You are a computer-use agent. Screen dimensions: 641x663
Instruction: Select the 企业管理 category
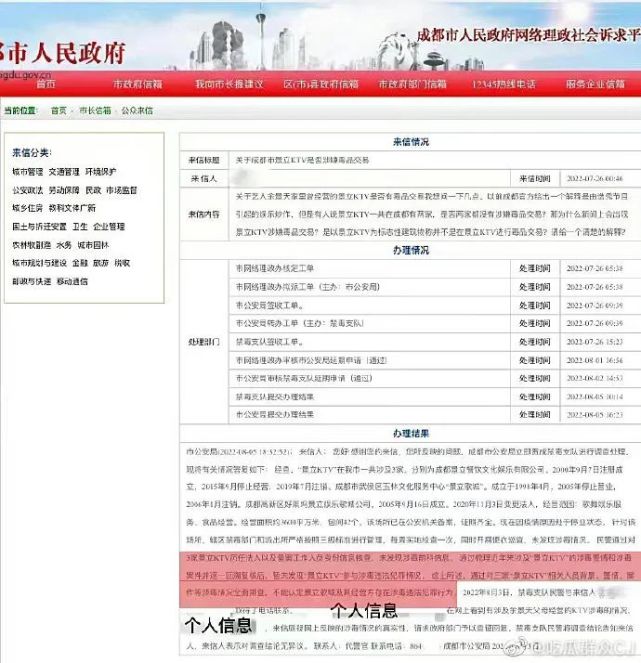(x=109, y=227)
